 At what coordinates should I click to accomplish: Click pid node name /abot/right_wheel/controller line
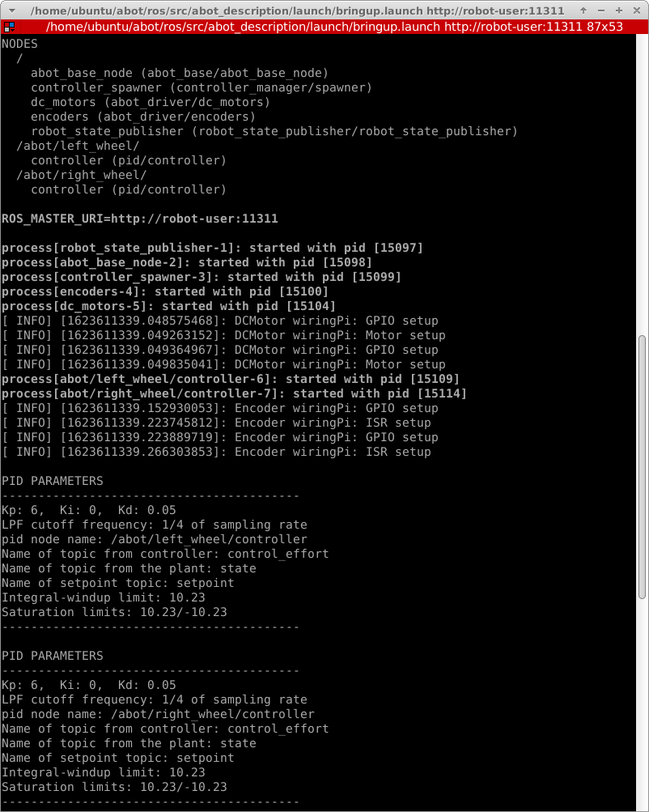coord(158,714)
